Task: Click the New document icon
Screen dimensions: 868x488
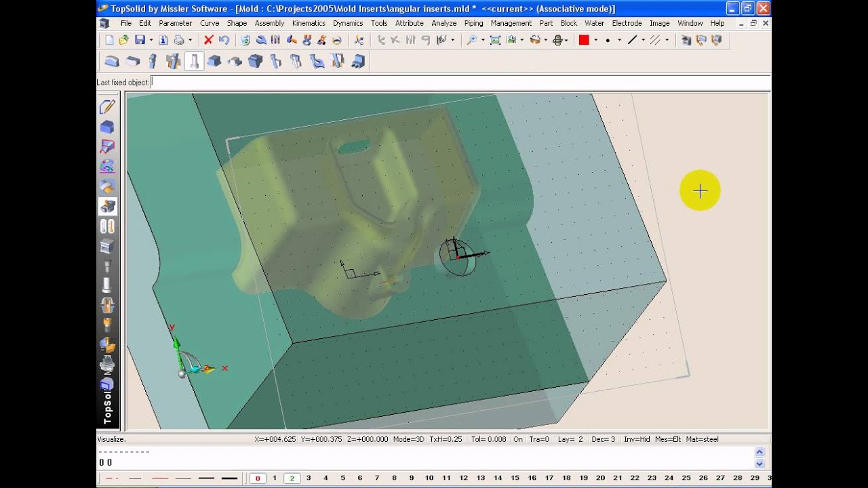Action: click(110, 40)
